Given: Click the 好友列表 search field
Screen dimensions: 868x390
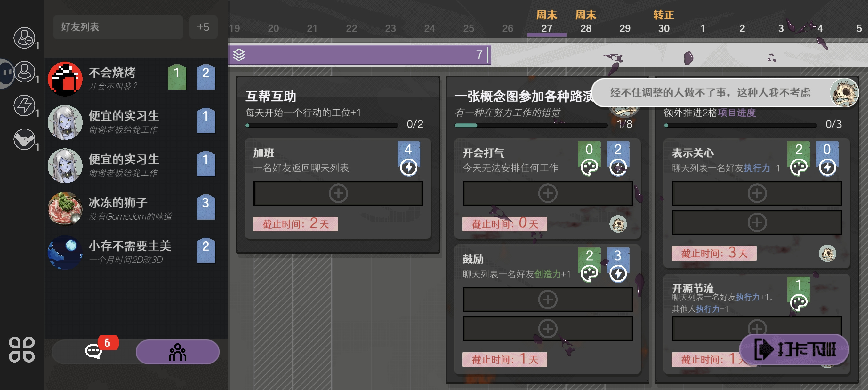Looking at the screenshot, I should (x=118, y=27).
